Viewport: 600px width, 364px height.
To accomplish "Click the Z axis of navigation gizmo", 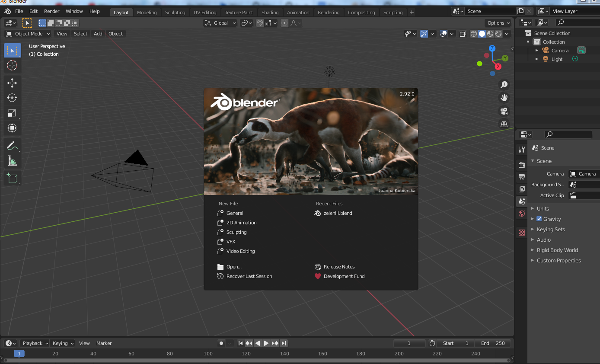I will click(x=492, y=48).
